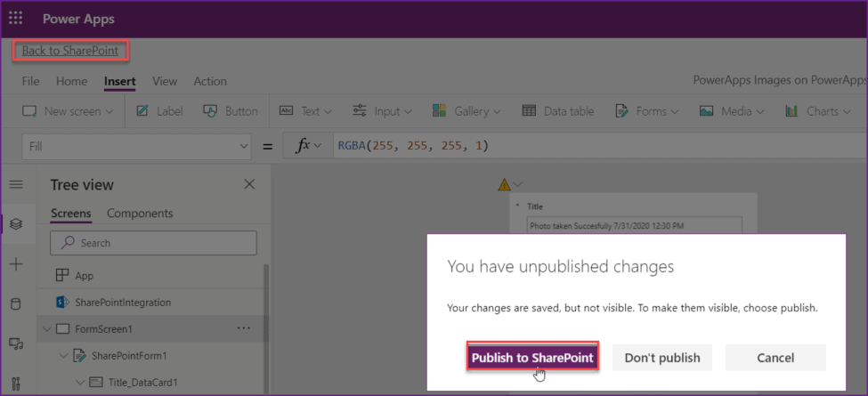Open Advanced tools icon in sidebar
868x396 pixels.
pos(16,384)
